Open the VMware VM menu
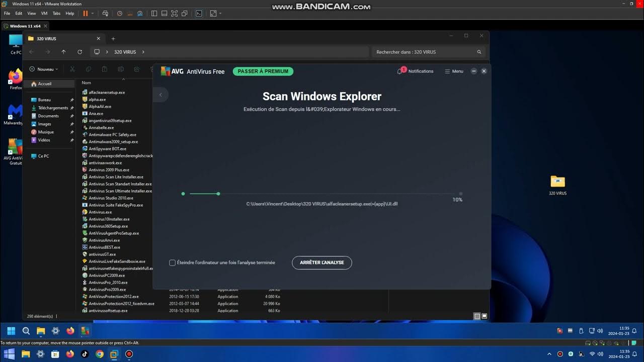This screenshot has height=362, width=644. (44, 14)
